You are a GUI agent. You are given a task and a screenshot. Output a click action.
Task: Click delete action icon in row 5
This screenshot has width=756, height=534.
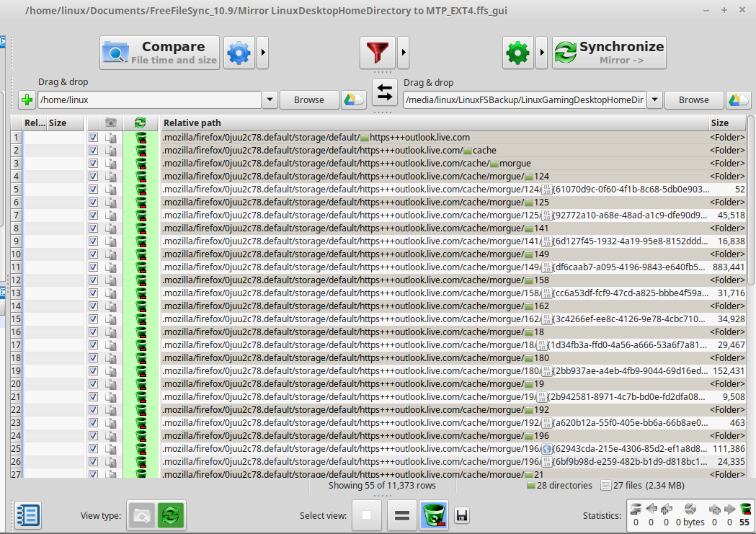click(141, 190)
